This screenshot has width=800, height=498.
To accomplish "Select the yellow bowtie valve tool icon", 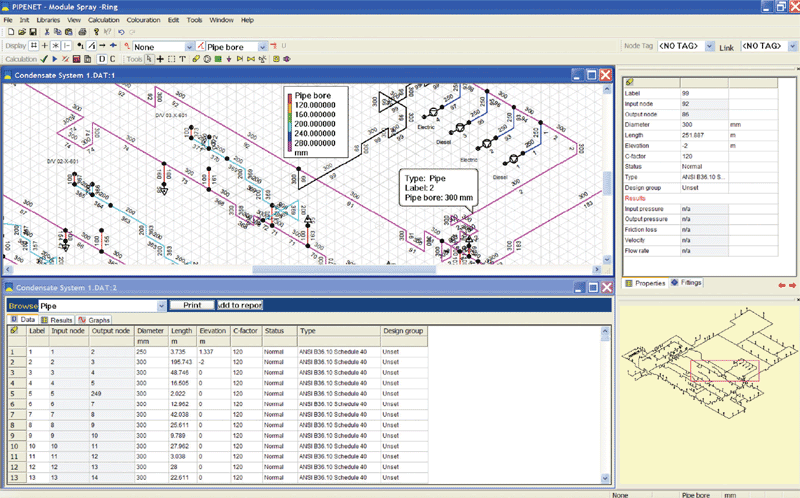I will (x=251, y=59).
